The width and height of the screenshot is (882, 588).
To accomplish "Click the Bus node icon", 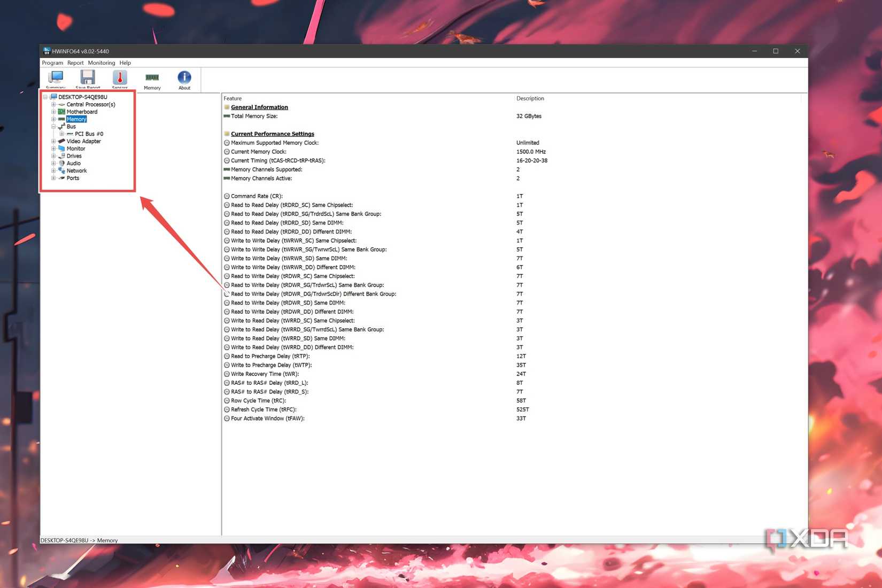I will (61, 127).
